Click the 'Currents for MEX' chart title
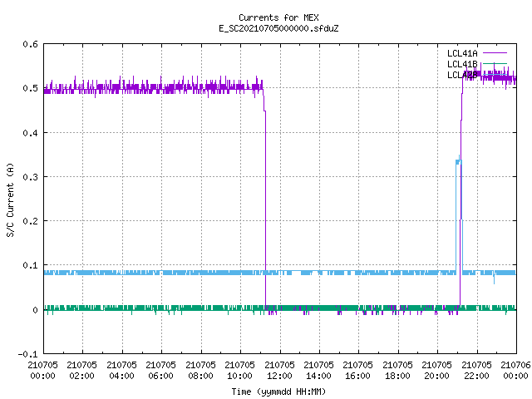Screen dimensions: 532x399 278,17
